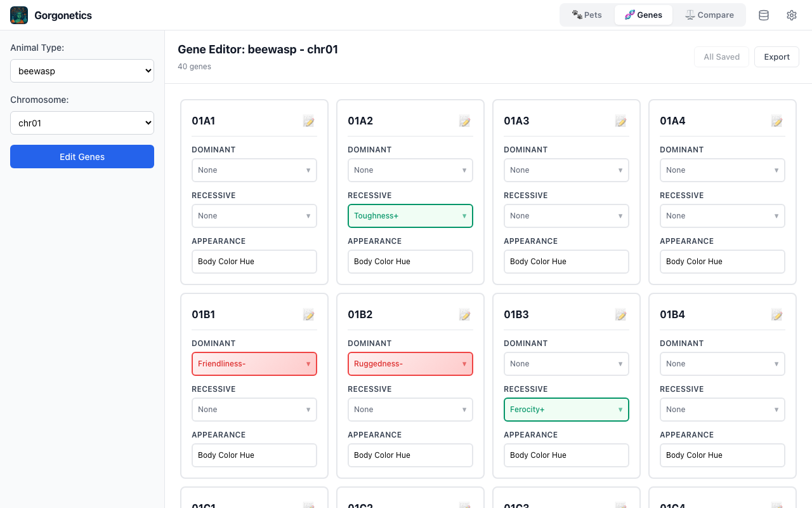Screen dimensions: 812x508
Task: Expand the Chromosome chr01 dropdown
Action: click(82, 123)
